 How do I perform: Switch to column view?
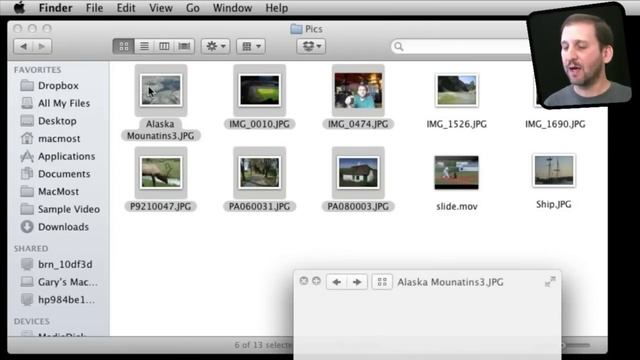[x=164, y=46]
